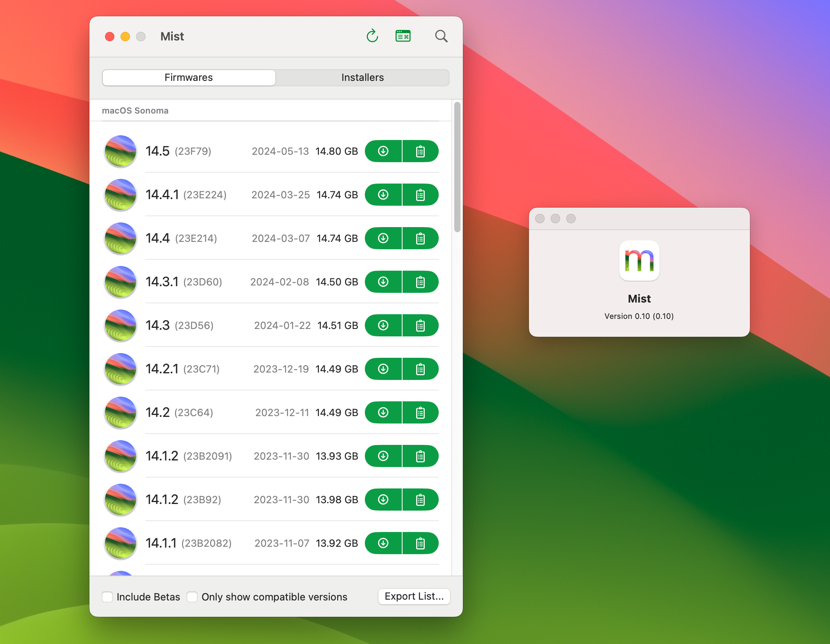This screenshot has width=830, height=644.
Task: Click the (23B2082) build number
Action: (207, 543)
